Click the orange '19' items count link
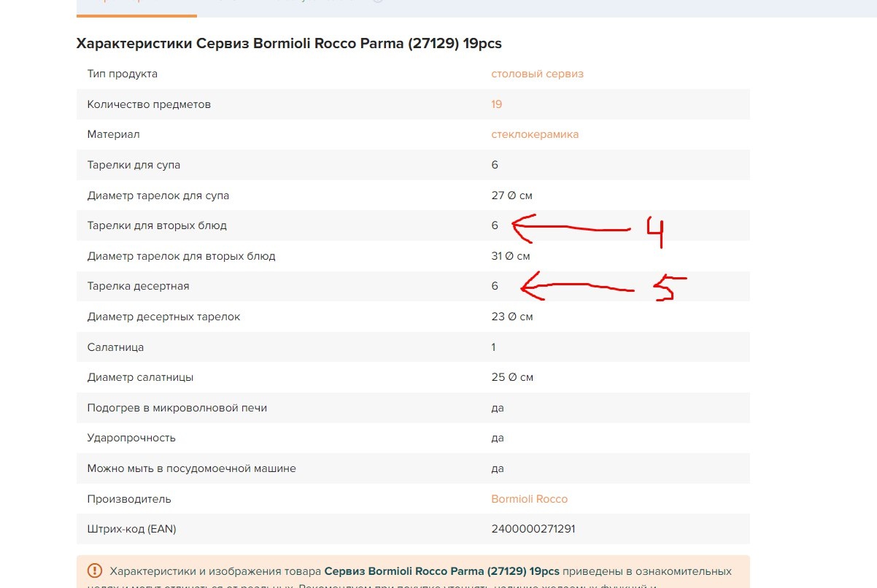The width and height of the screenshot is (877, 588). [496, 104]
